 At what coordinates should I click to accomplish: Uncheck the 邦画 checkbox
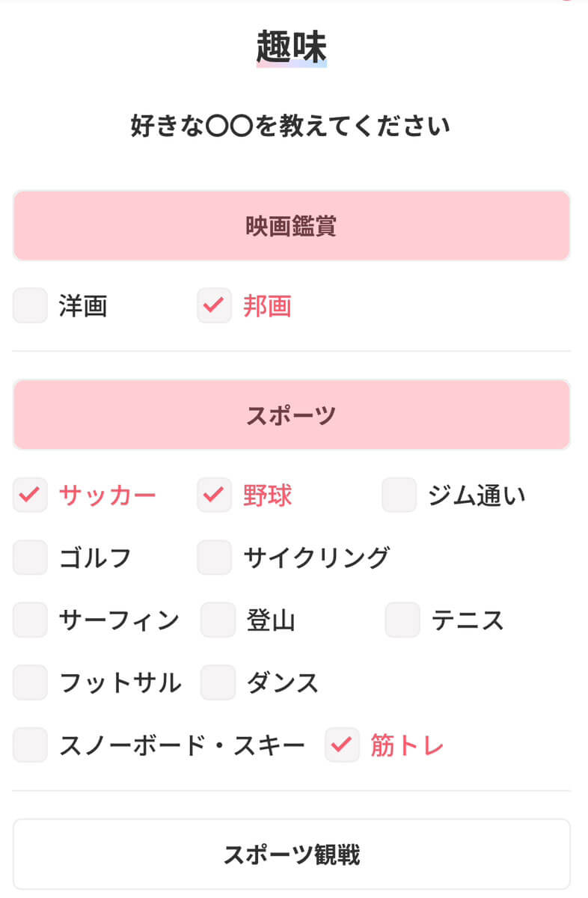click(x=215, y=306)
